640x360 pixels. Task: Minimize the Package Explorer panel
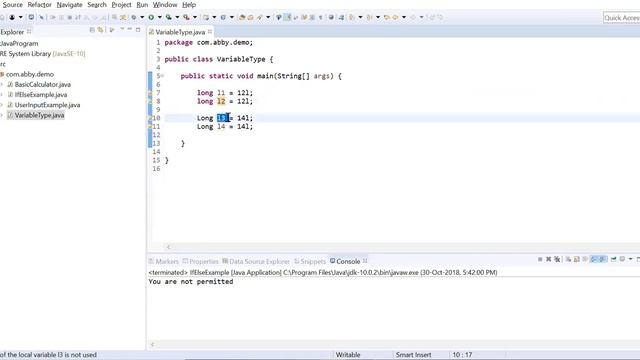tap(130, 30)
